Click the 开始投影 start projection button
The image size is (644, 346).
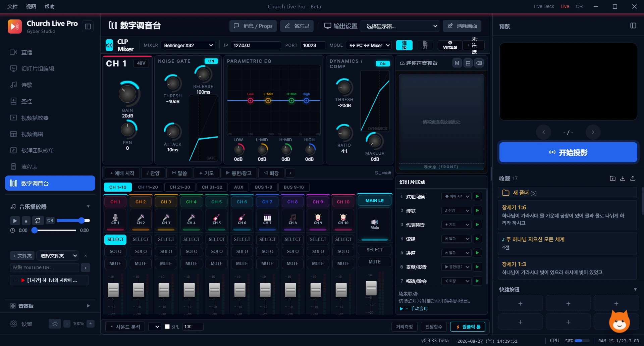pos(568,152)
